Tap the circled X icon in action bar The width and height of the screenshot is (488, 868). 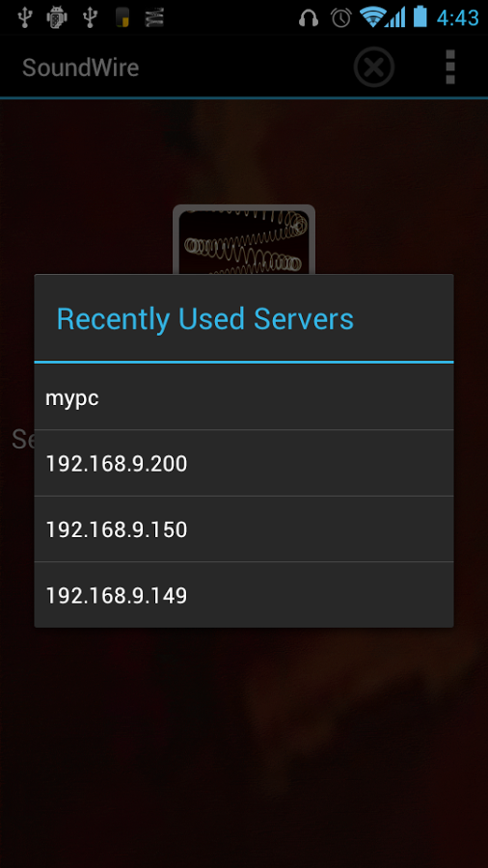(374, 67)
